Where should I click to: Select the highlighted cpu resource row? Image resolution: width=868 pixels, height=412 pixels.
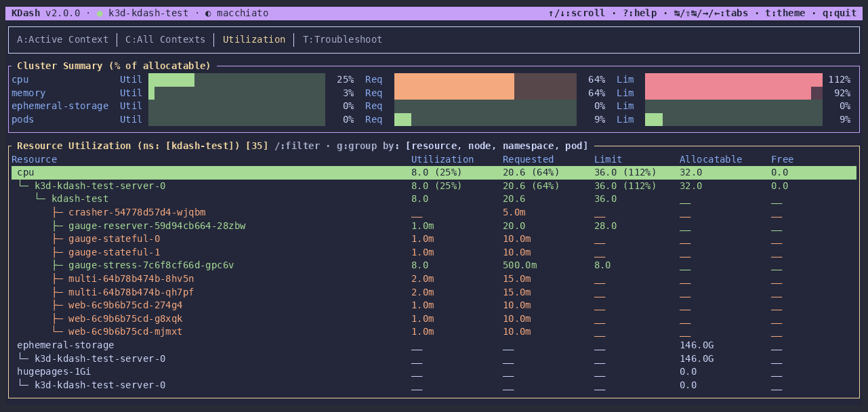[434, 172]
